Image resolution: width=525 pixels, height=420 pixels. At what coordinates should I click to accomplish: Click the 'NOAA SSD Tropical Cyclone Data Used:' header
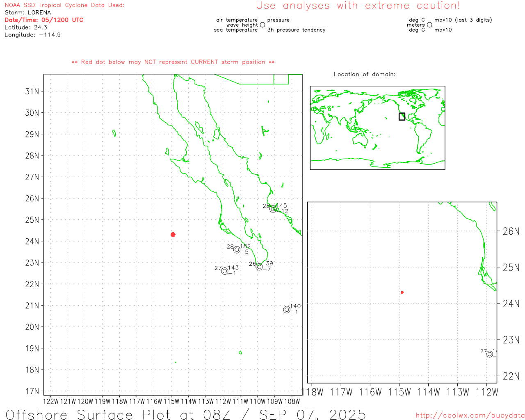64,5
